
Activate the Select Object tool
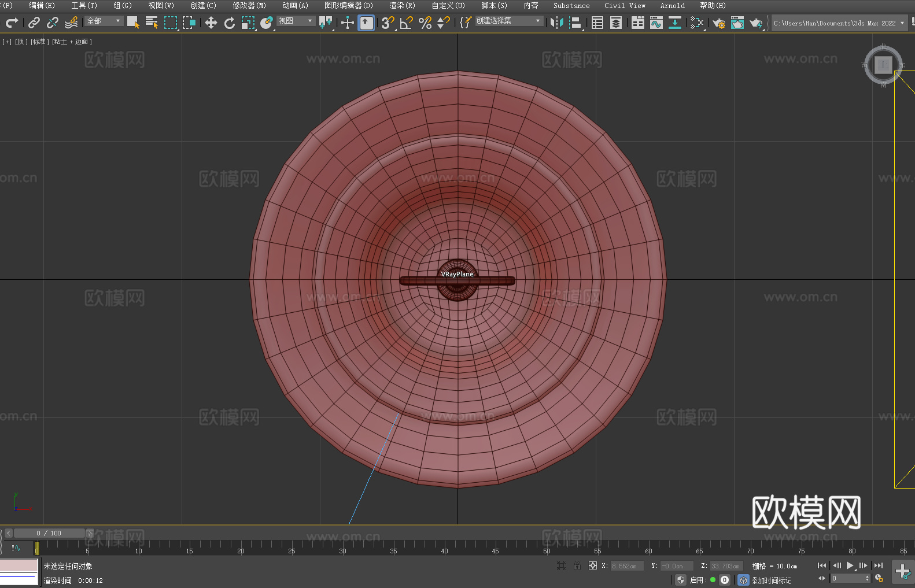(133, 23)
